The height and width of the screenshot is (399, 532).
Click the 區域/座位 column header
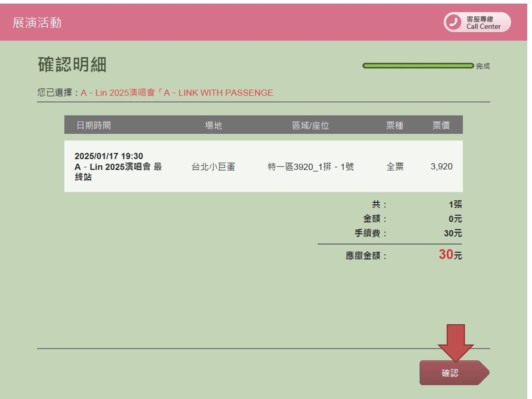click(x=311, y=125)
